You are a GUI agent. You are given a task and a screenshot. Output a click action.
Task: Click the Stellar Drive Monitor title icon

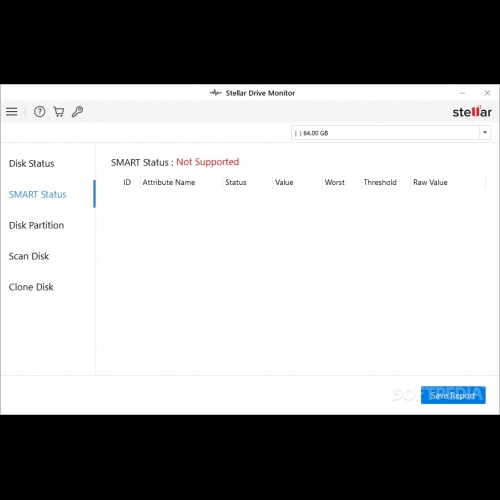(x=216, y=93)
